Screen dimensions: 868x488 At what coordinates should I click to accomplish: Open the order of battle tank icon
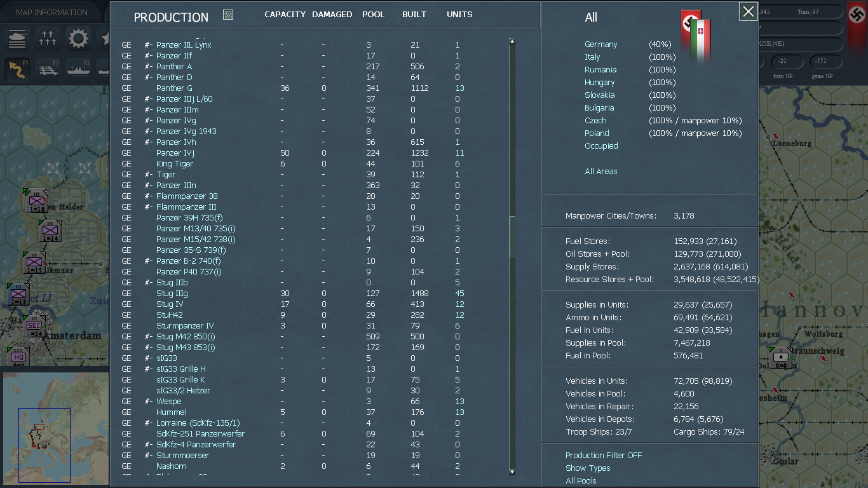[x=17, y=39]
